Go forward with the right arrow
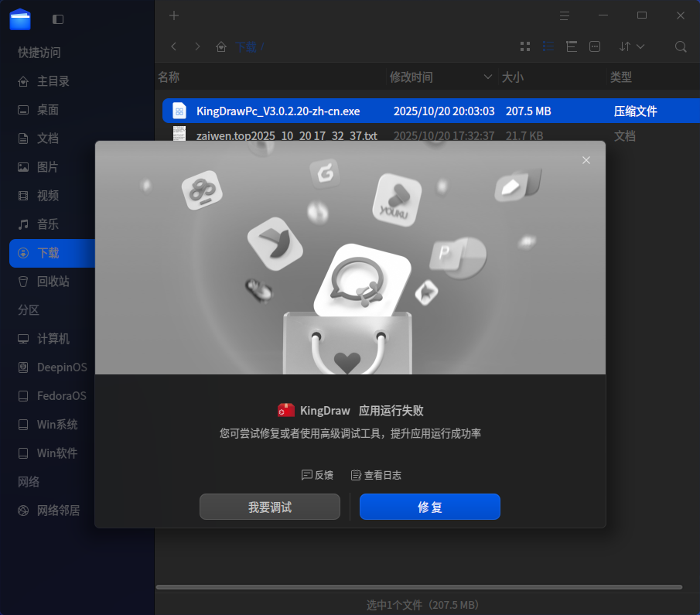700x615 pixels. 197,46
